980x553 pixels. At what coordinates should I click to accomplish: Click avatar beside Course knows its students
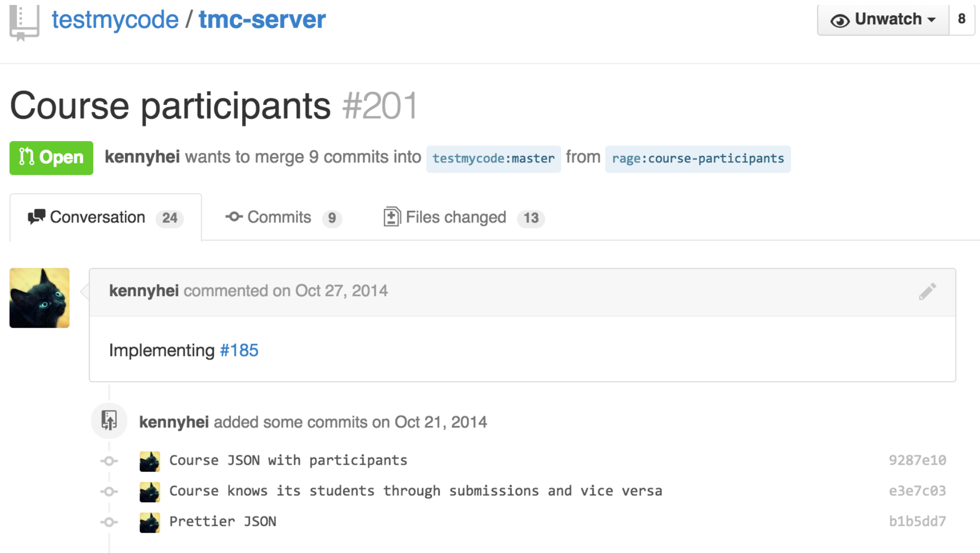[149, 492]
